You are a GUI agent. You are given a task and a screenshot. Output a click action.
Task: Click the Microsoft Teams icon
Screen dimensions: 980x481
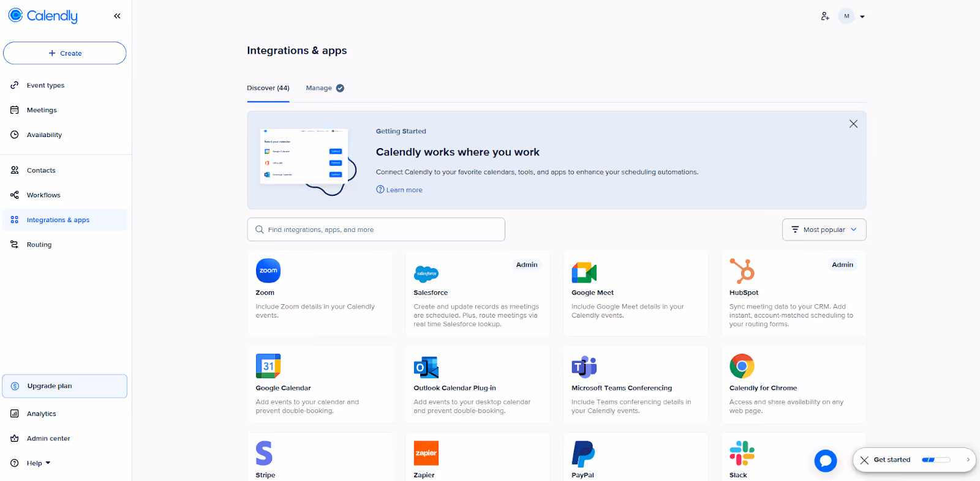584,367
